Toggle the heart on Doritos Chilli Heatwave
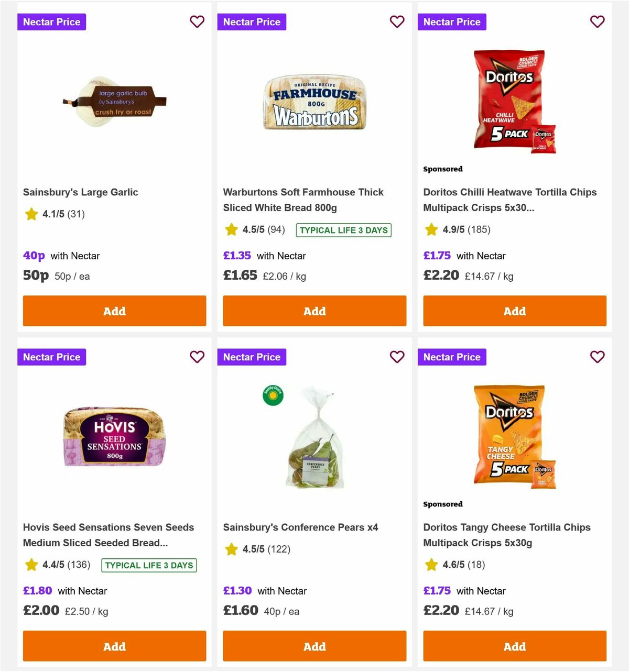This screenshot has height=672, width=629. [598, 21]
